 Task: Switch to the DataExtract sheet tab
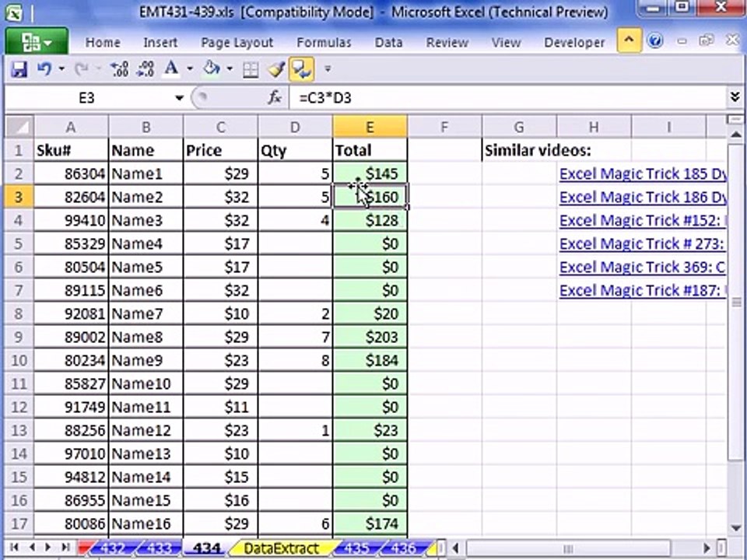(x=282, y=548)
